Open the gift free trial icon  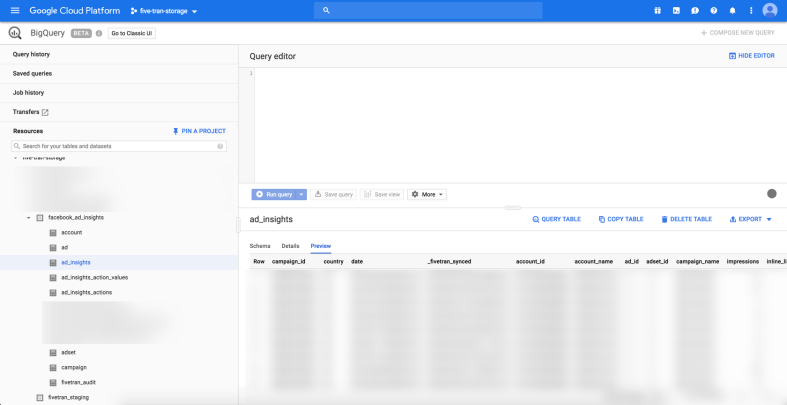658,11
